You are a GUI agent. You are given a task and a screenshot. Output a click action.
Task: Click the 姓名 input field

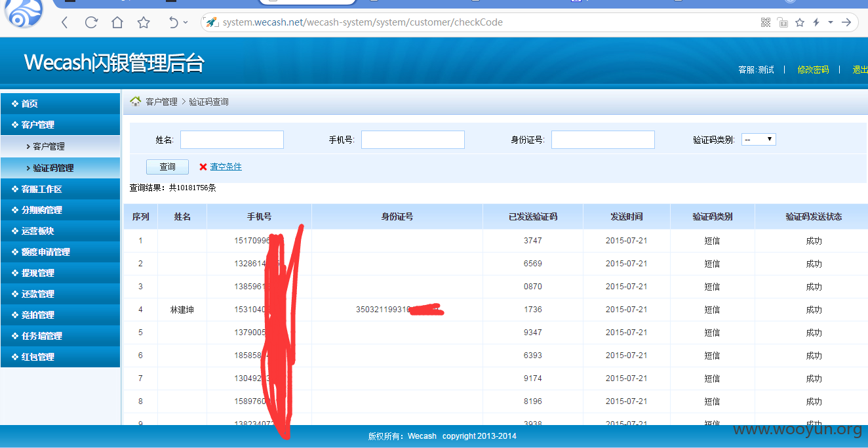click(x=232, y=140)
